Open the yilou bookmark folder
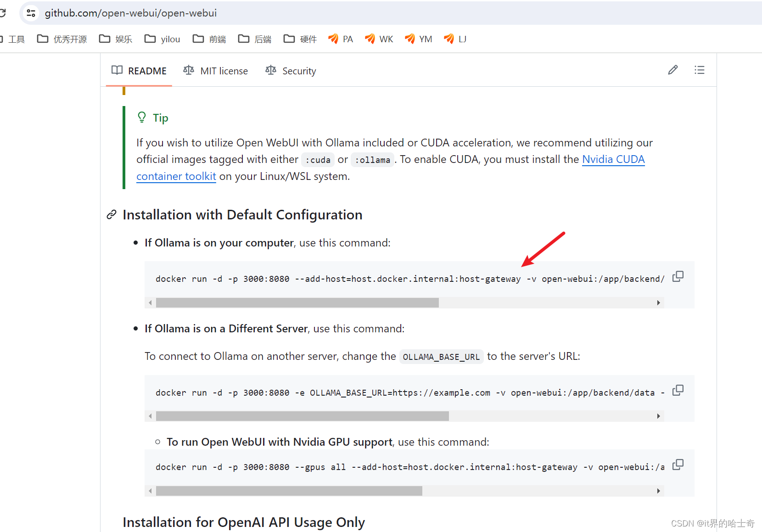 [x=162, y=39]
